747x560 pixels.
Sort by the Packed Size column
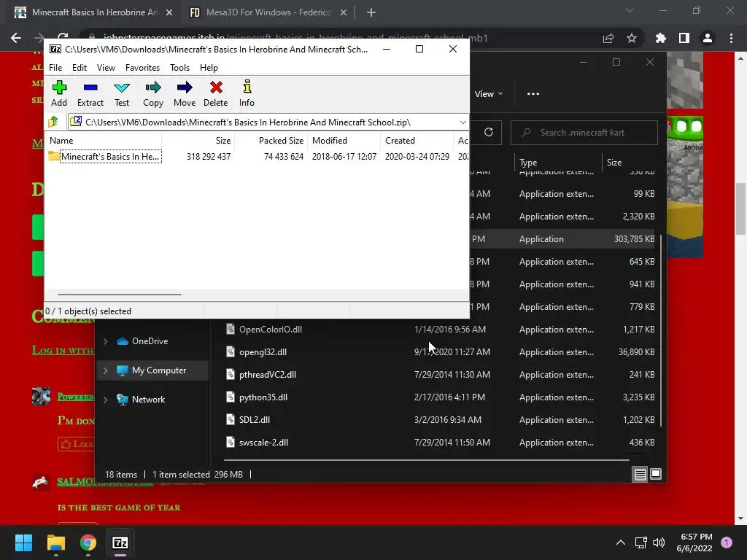click(x=271, y=141)
